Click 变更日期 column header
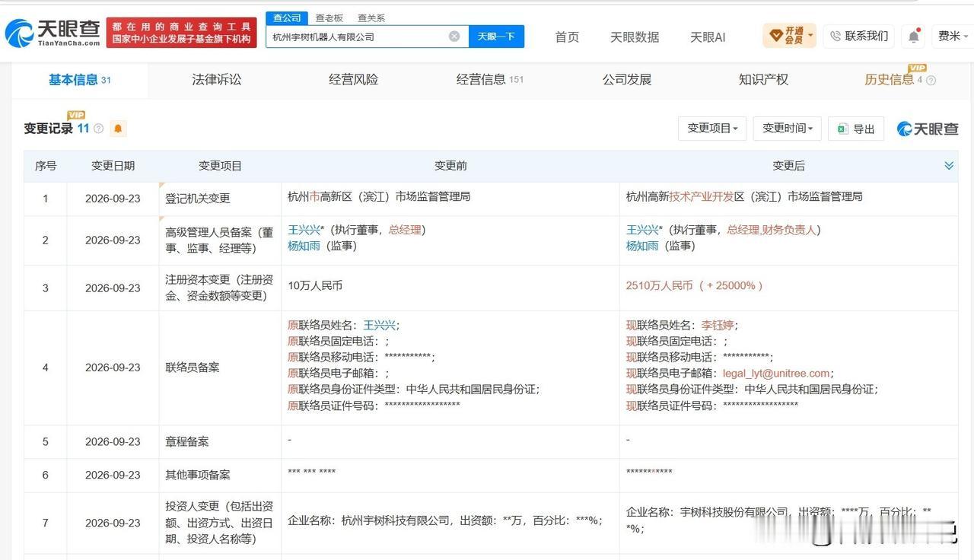The height and width of the screenshot is (560, 974). (113, 166)
